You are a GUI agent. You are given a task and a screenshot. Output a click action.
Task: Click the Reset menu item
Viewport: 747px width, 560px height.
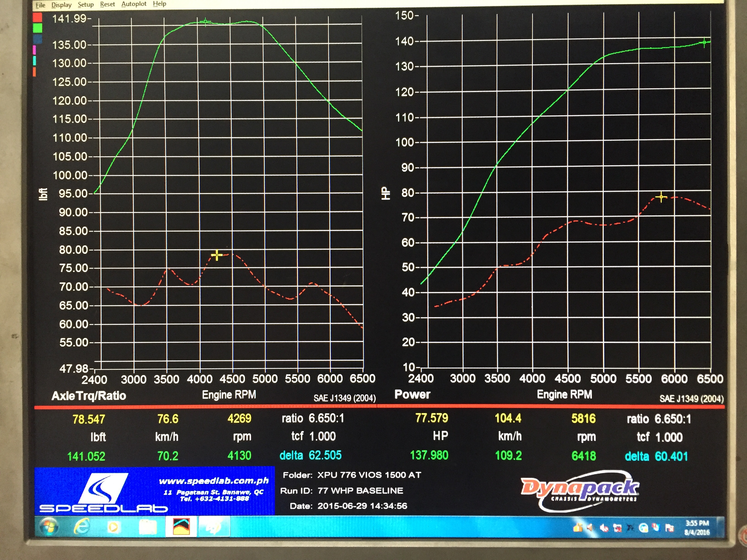click(107, 4)
